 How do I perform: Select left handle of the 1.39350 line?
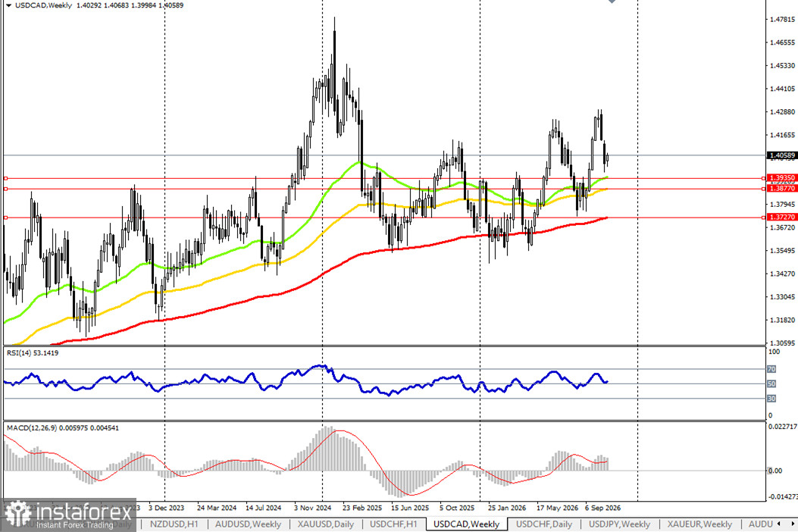pos(5,178)
